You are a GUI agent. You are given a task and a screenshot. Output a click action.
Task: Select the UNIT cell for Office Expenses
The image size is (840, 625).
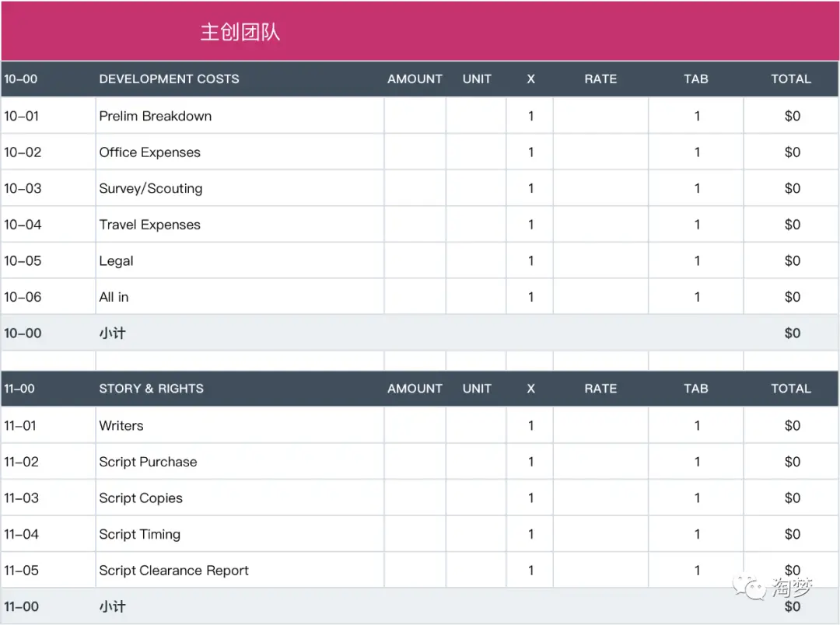476,152
